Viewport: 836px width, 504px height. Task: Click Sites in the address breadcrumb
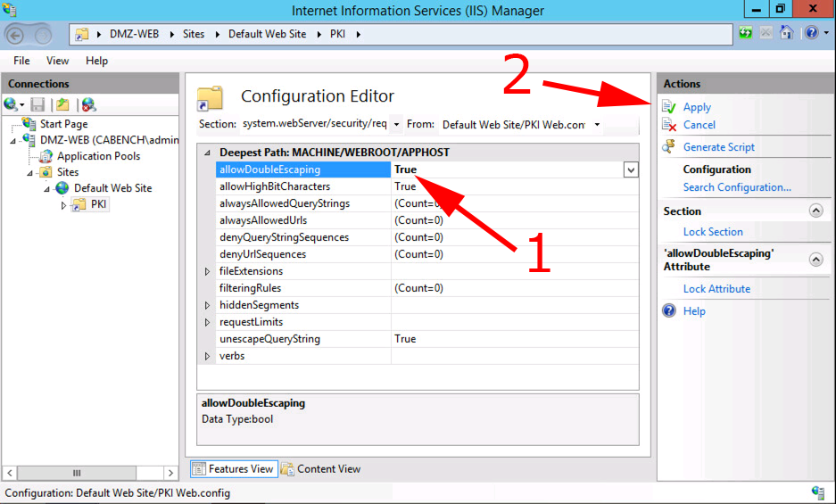click(x=194, y=34)
